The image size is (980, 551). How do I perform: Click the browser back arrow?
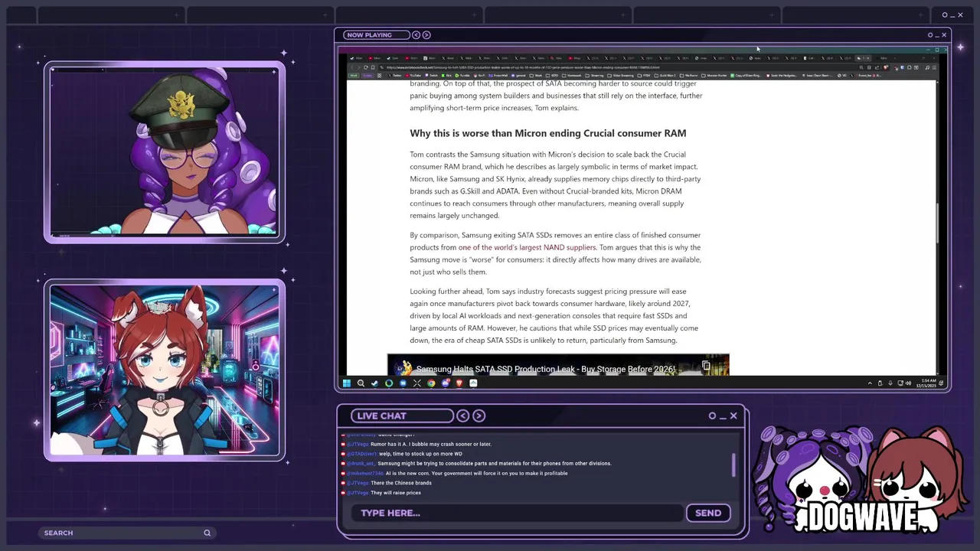[x=352, y=67]
